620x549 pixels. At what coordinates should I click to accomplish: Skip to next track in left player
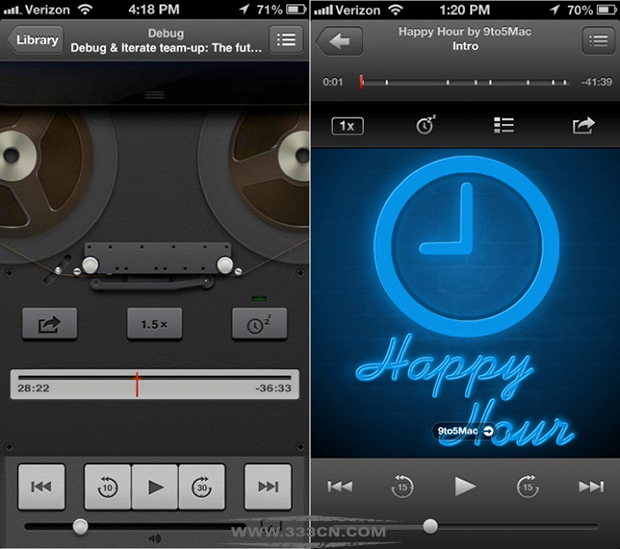pos(268,487)
